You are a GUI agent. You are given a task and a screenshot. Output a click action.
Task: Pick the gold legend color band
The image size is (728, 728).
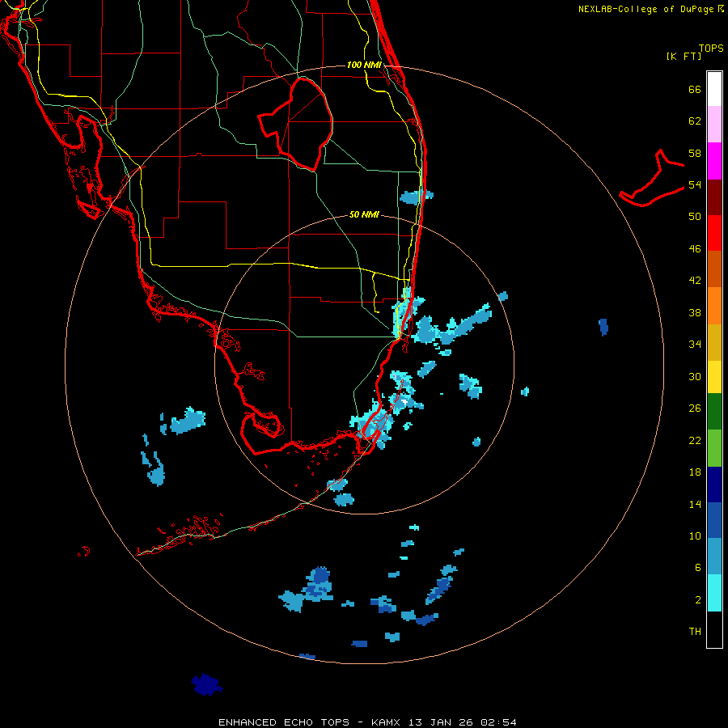(x=714, y=342)
